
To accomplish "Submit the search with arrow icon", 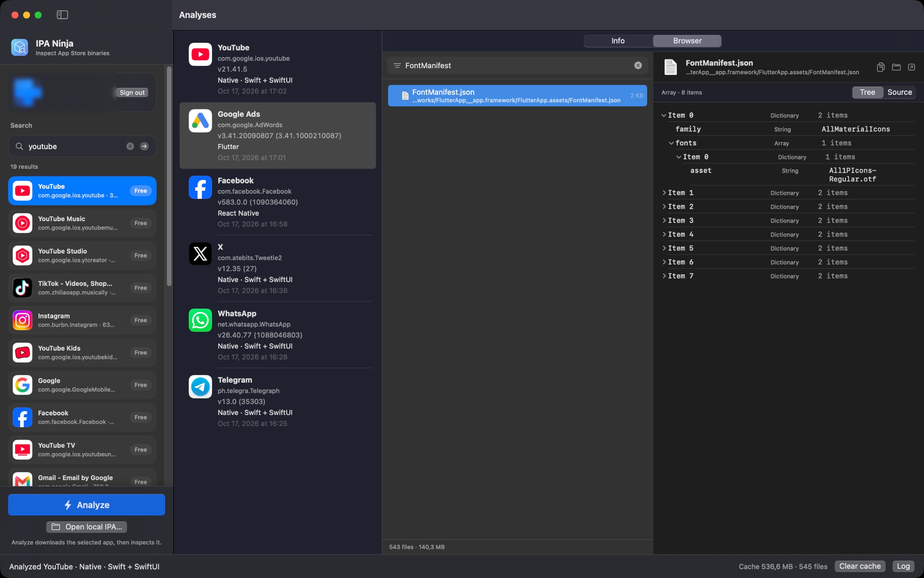I will pyautogui.click(x=144, y=146).
